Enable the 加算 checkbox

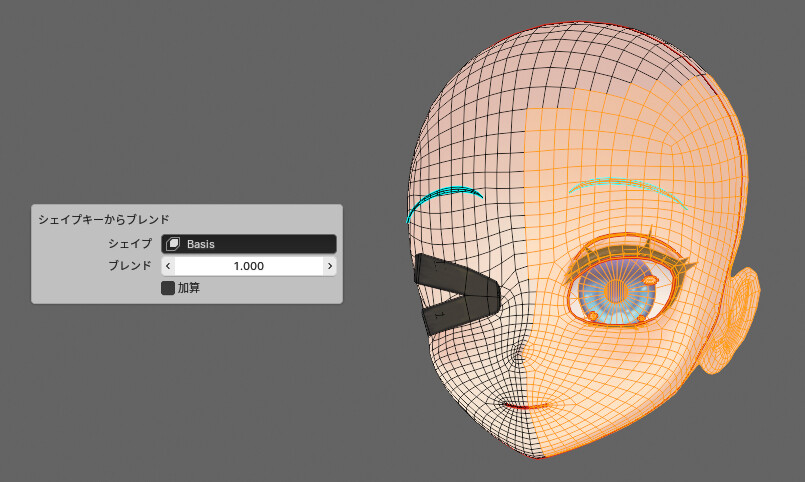[x=168, y=288]
